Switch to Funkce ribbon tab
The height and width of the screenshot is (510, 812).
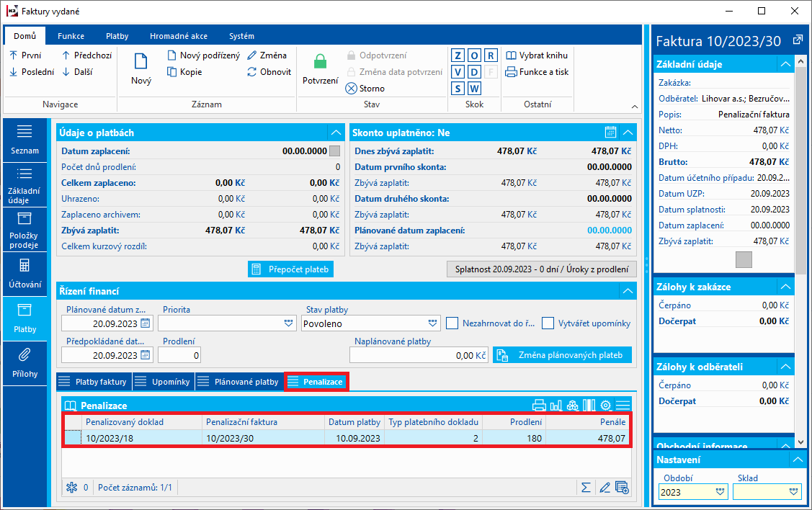[71, 36]
